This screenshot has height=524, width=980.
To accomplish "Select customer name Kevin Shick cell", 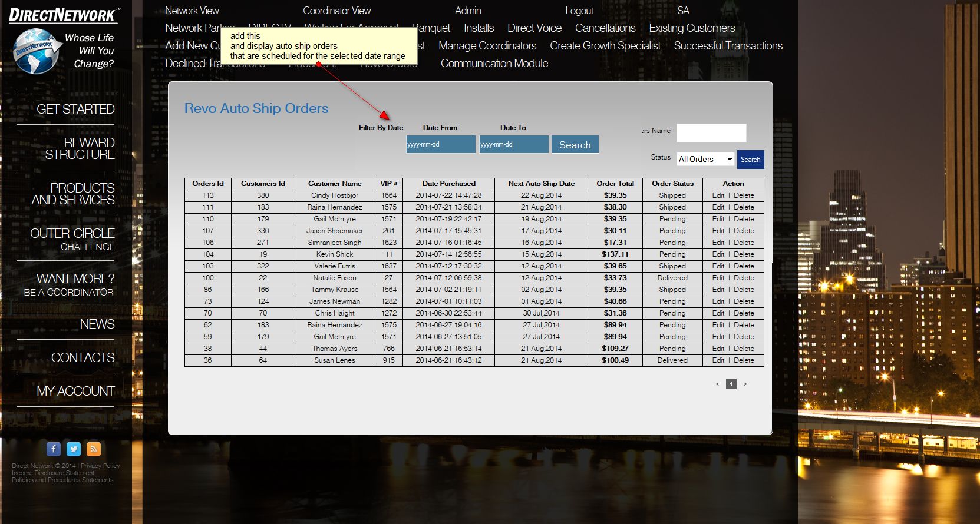I will (335, 254).
